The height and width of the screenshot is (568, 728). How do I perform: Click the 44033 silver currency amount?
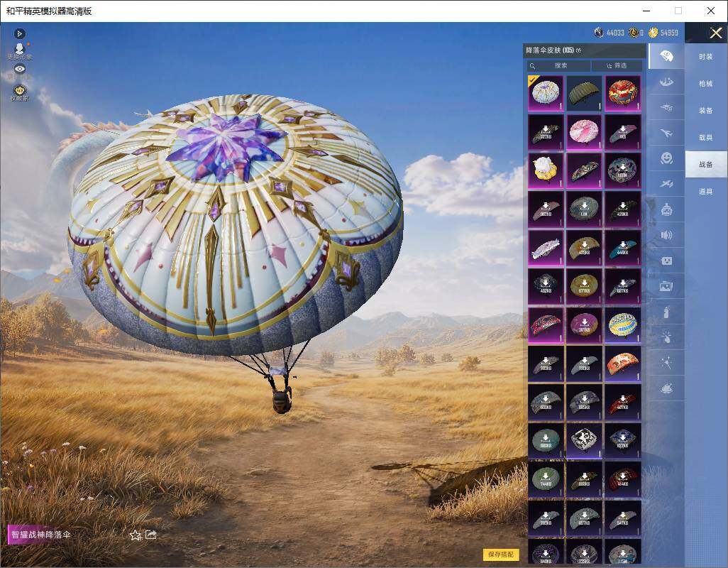click(x=615, y=33)
